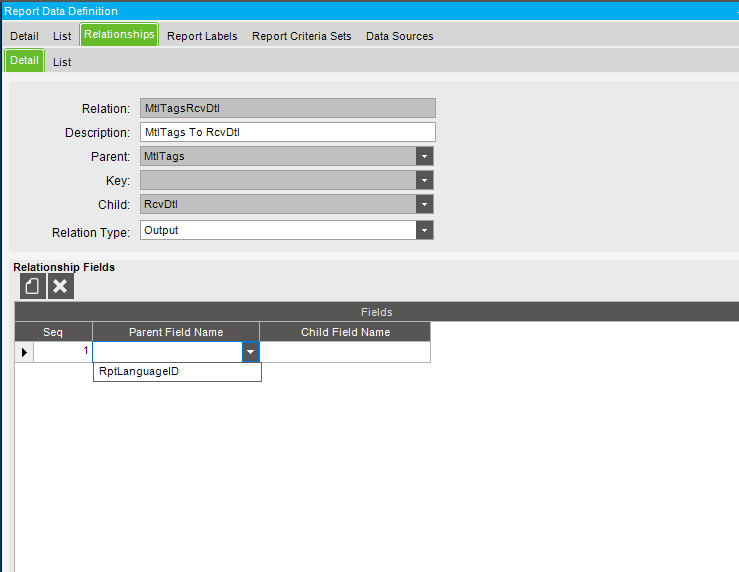Screen dimensions: 739x572
Task: Click the Fields group header bar
Action: (x=377, y=312)
